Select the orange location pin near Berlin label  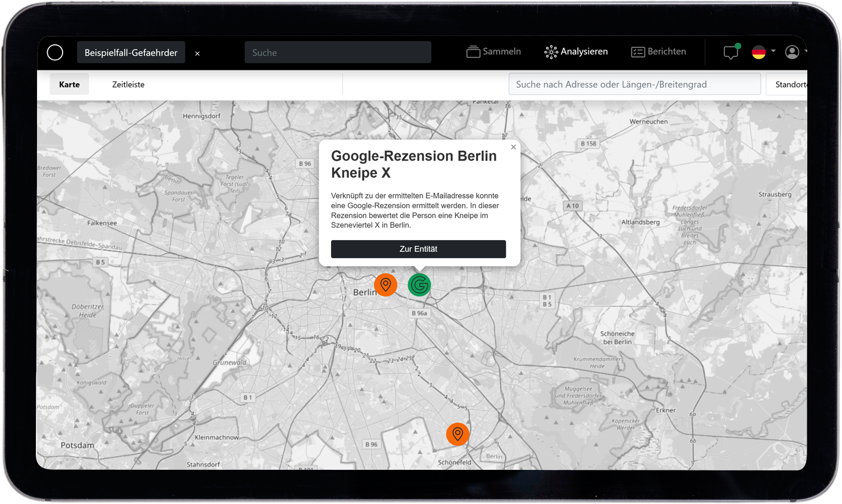point(385,284)
